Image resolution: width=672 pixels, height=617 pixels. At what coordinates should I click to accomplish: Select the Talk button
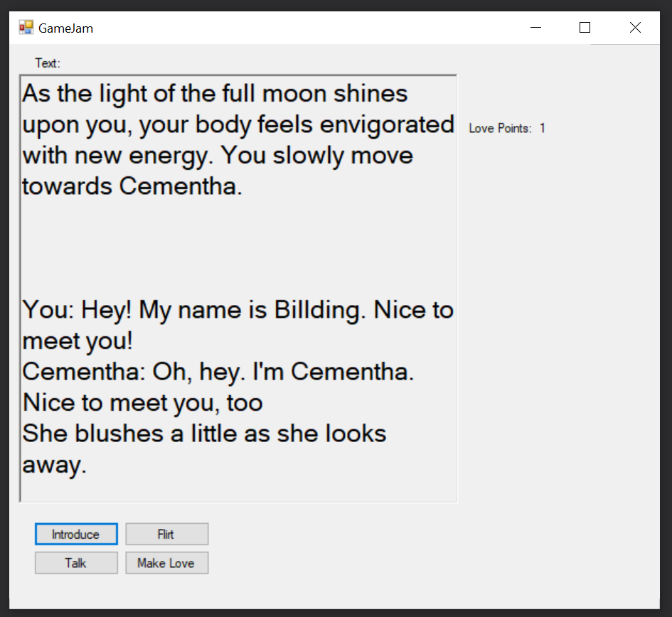point(76,563)
